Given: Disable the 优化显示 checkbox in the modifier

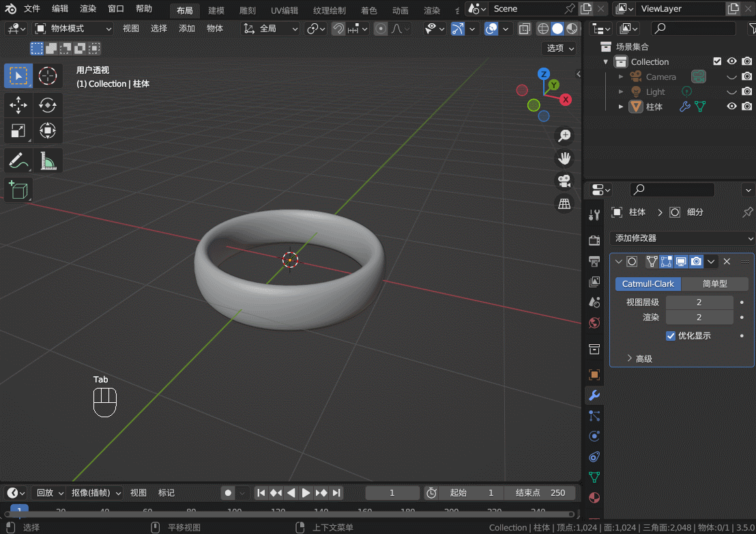Looking at the screenshot, I should click(671, 335).
